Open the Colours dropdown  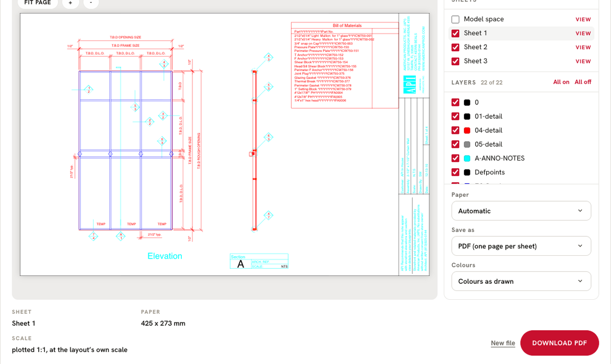521,281
